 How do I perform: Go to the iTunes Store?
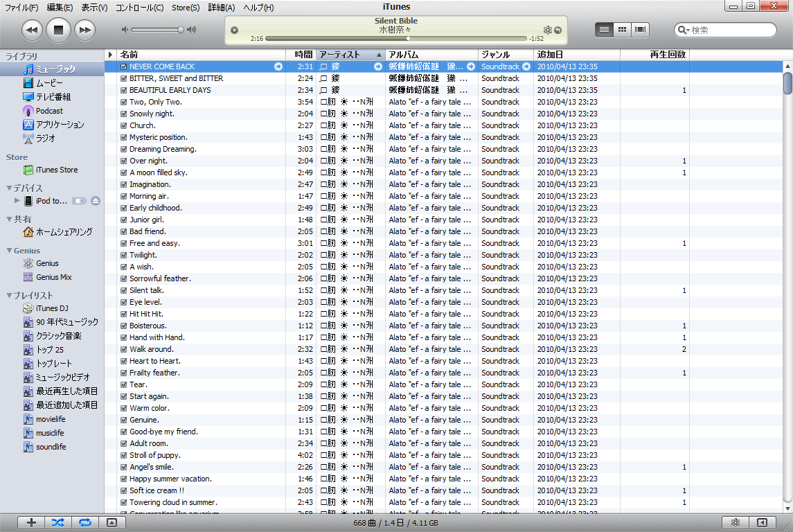coord(56,170)
